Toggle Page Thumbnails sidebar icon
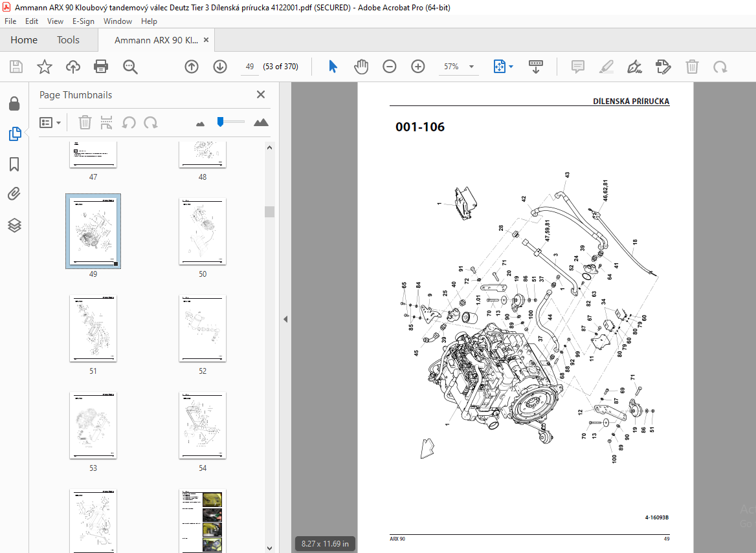Image resolution: width=756 pixels, height=553 pixels. [14, 134]
